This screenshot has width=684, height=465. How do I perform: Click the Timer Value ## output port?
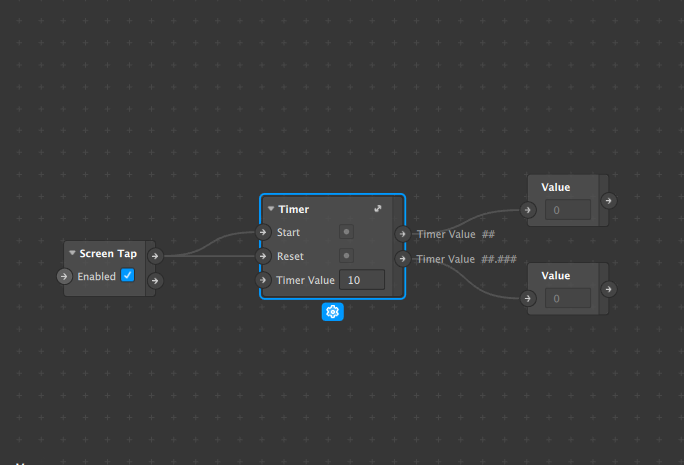point(402,234)
